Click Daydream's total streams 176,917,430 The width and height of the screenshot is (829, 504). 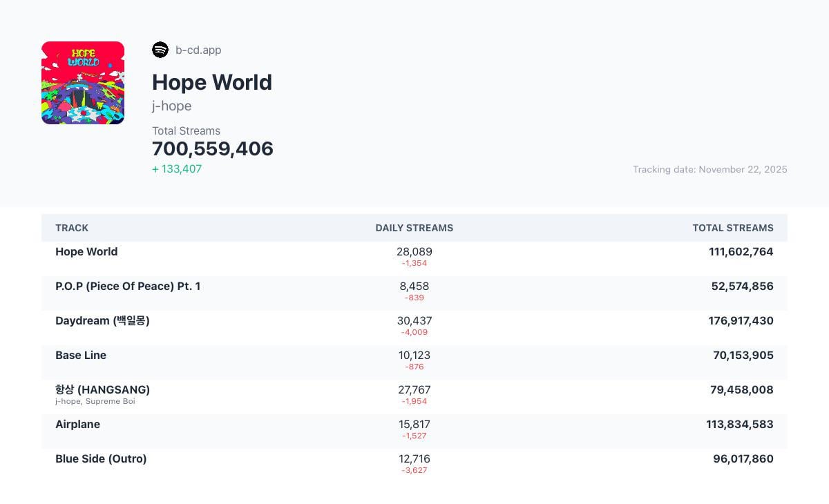click(x=741, y=321)
